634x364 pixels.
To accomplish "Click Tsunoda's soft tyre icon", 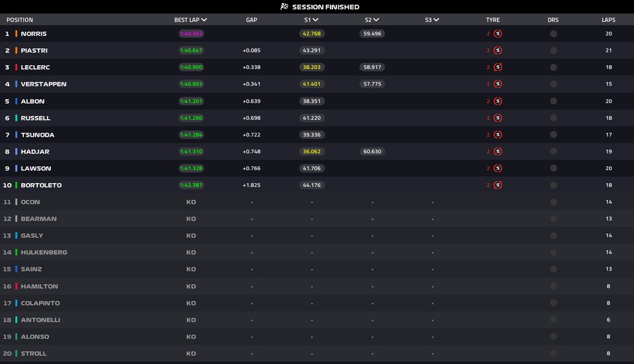I will click(x=498, y=135).
